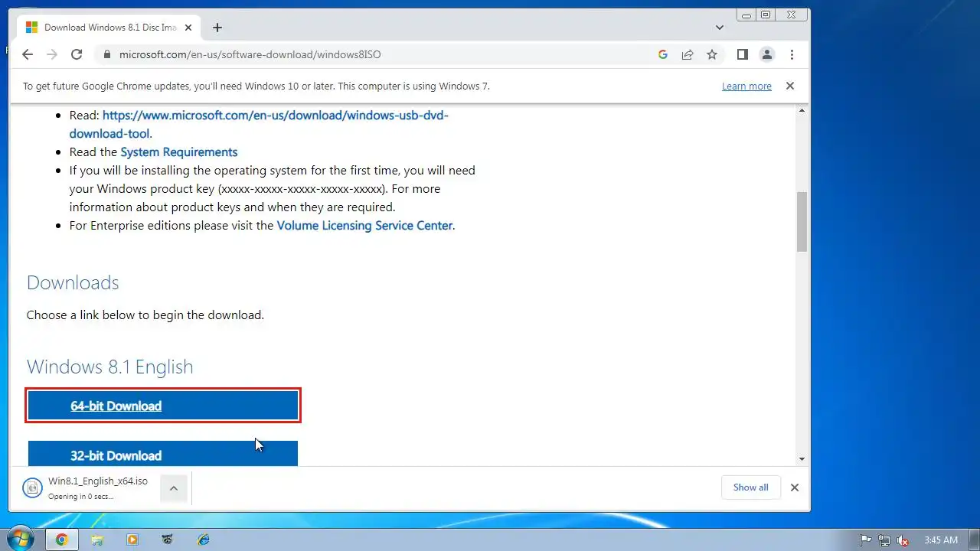This screenshot has height=551, width=980.
Task: Click the Action Center flag tray icon
Action: [866, 540]
